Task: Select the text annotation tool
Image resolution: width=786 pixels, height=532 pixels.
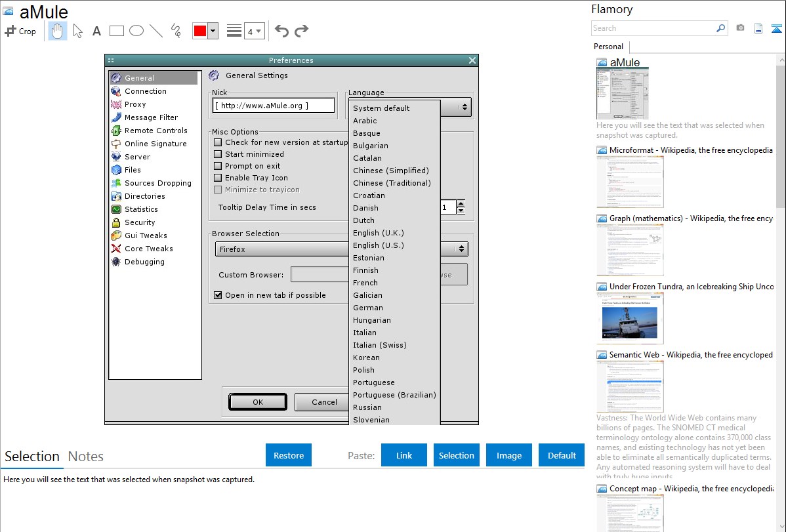Action: [x=96, y=31]
